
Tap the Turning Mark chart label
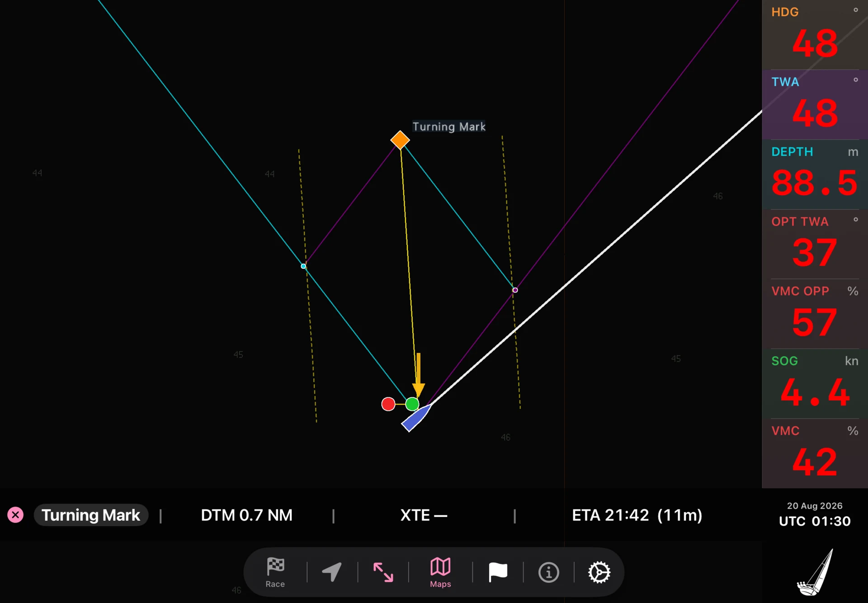(x=449, y=127)
